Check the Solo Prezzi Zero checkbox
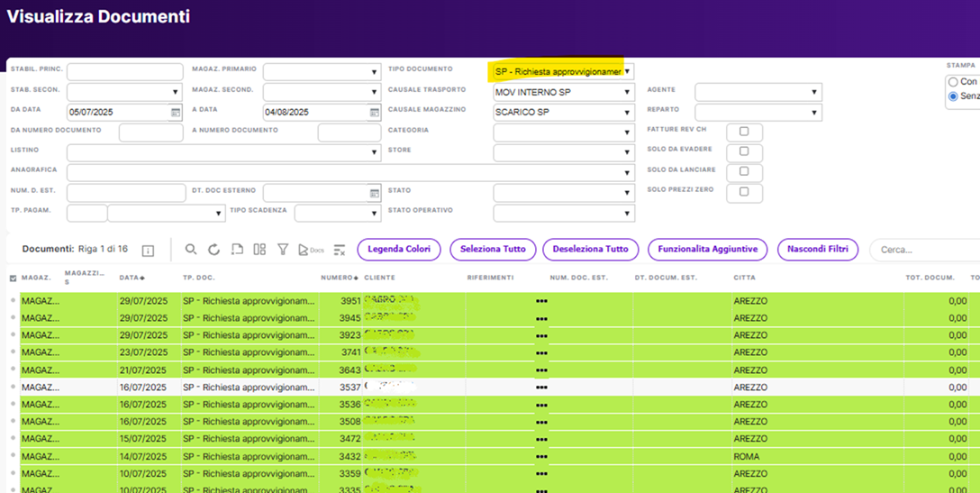The image size is (980, 493). coord(744,192)
